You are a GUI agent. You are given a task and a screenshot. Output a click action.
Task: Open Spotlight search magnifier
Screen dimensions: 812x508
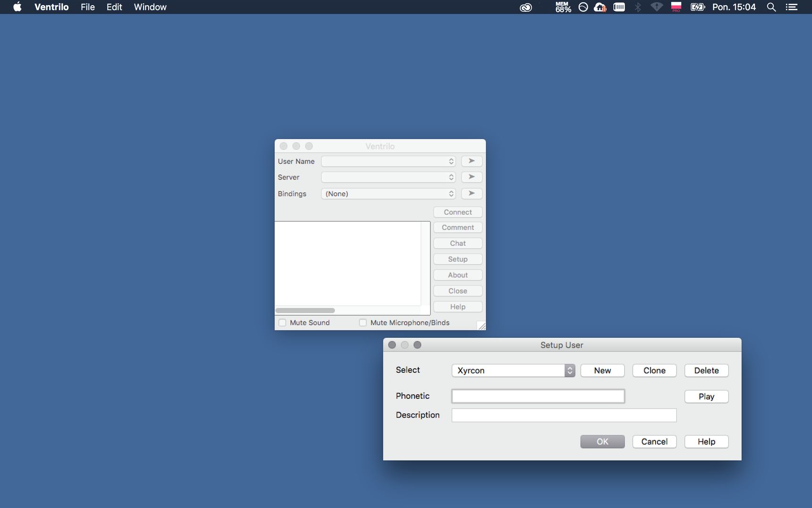[x=771, y=7]
